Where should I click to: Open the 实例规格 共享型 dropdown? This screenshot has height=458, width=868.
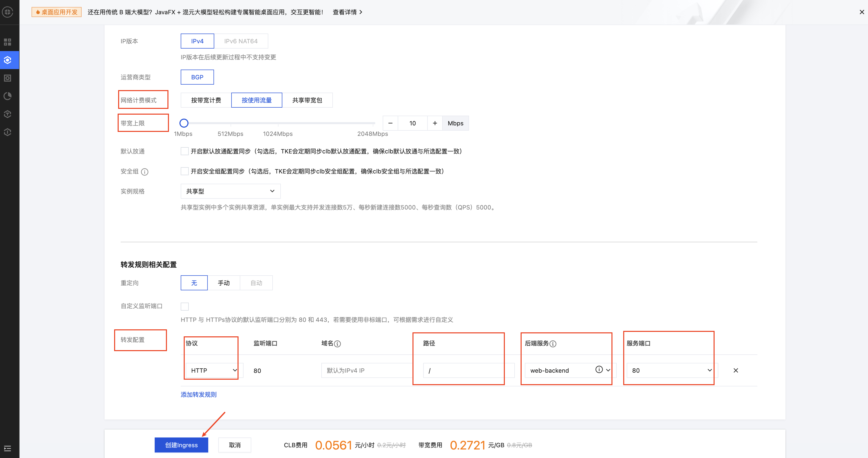tap(231, 191)
